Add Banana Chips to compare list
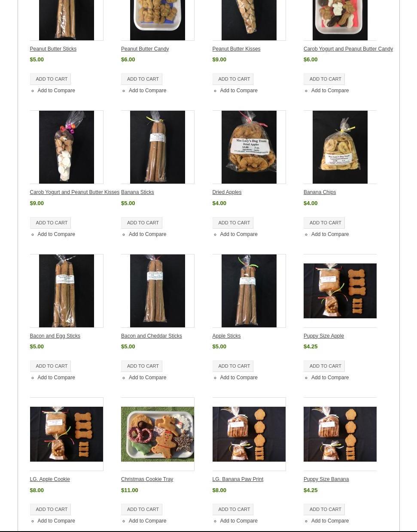 pyautogui.click(x=330, y=234)
